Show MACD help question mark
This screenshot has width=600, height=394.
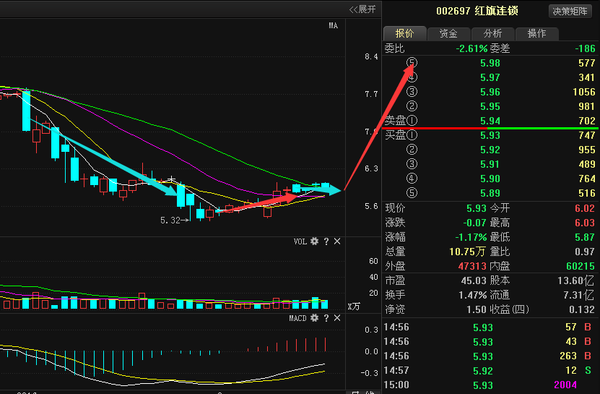pos(326,318)
